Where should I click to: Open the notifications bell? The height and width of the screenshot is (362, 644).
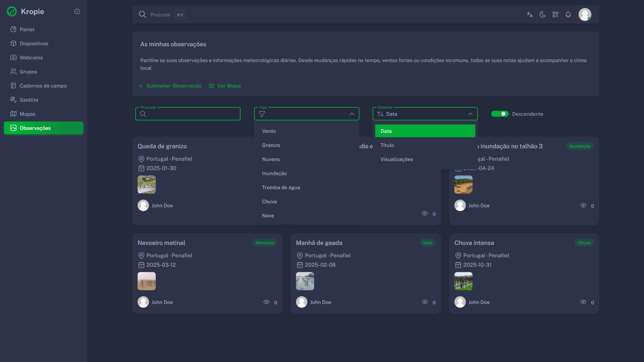(x=568, y=14)
